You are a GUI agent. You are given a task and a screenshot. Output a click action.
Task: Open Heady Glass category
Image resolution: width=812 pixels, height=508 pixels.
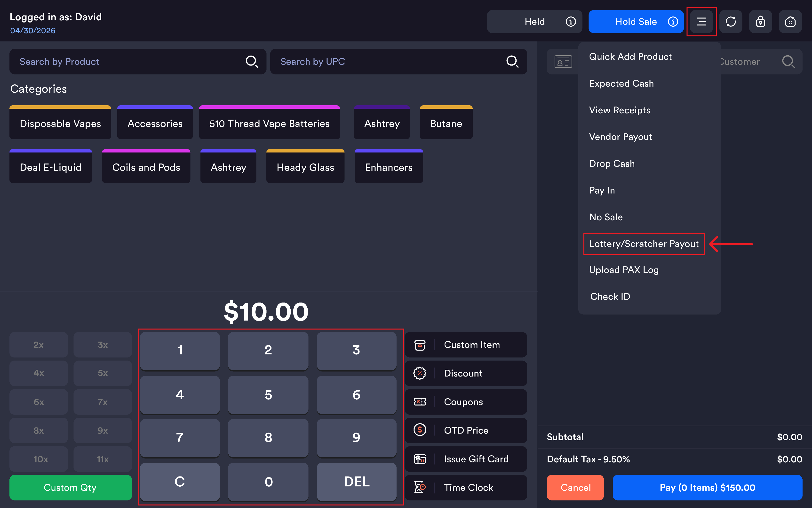pyautogui.click(x=305, y=166)
